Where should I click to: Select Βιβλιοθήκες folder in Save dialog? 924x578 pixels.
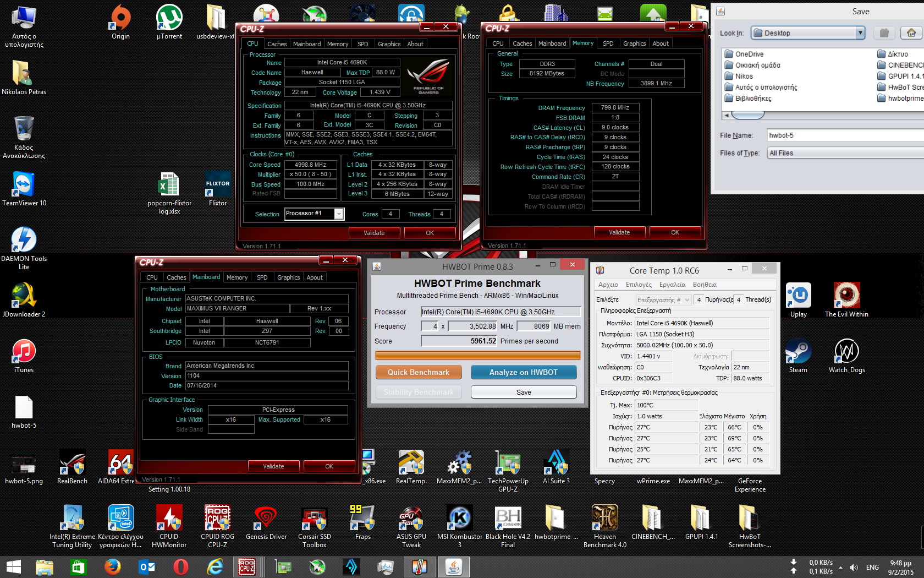pos(748,98)
